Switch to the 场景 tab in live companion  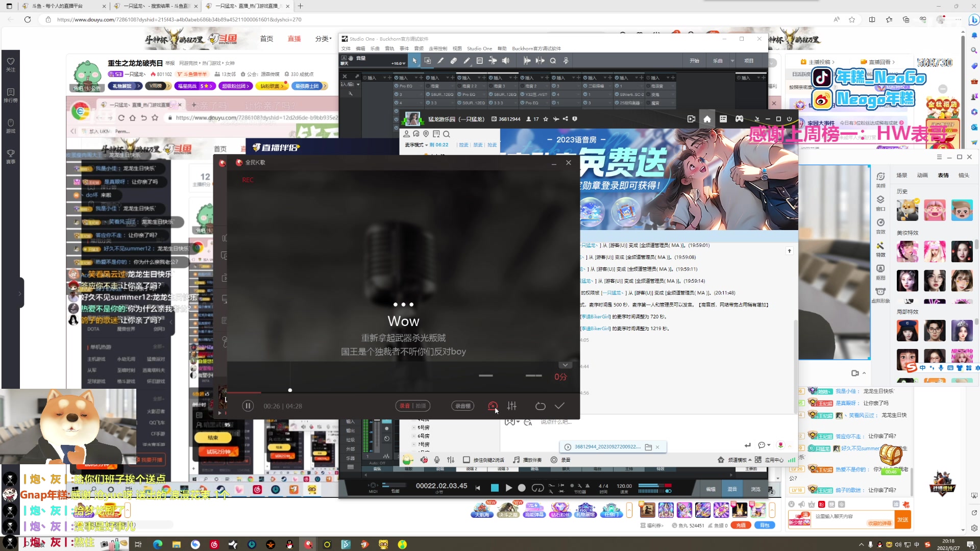coord(902,175)
